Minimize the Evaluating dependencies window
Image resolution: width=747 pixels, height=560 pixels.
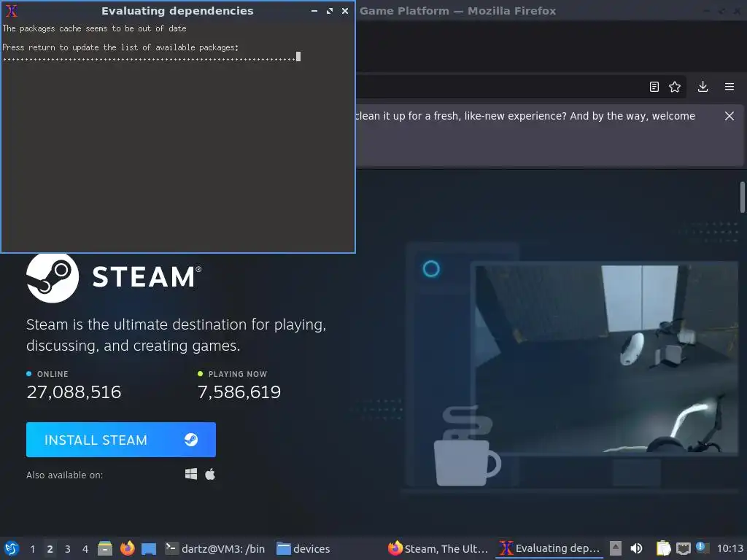point(314,11)
